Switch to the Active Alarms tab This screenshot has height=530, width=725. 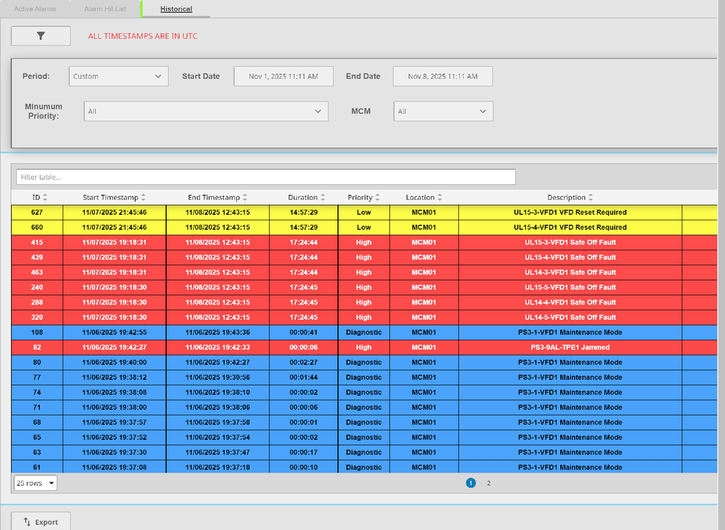(x=35, y=8)
